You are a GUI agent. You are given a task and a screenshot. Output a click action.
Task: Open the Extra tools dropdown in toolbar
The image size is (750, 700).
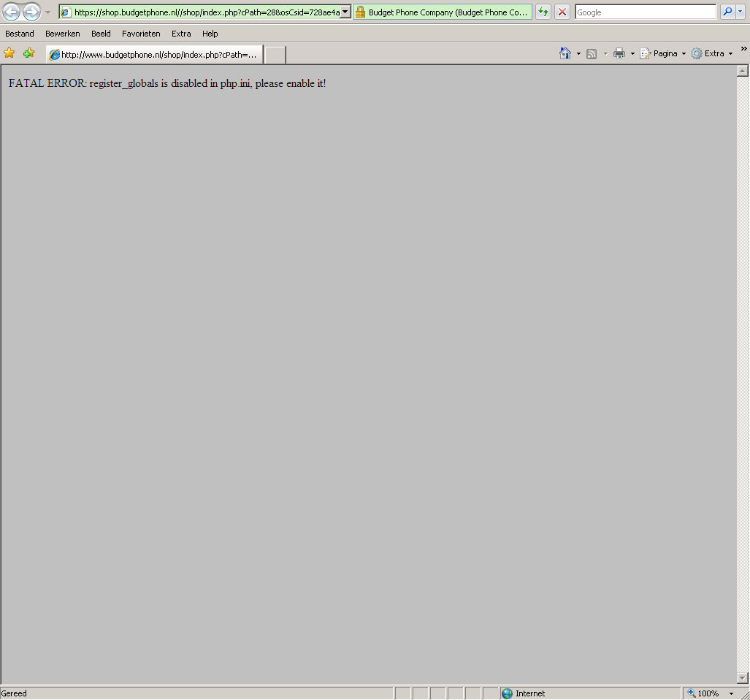(713, 53)
